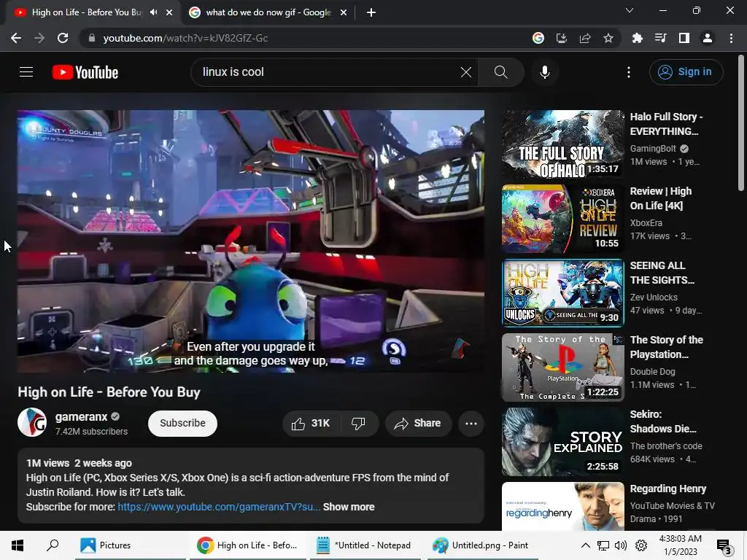
Task: Expand description with Show more
Action: click(349, 507)
